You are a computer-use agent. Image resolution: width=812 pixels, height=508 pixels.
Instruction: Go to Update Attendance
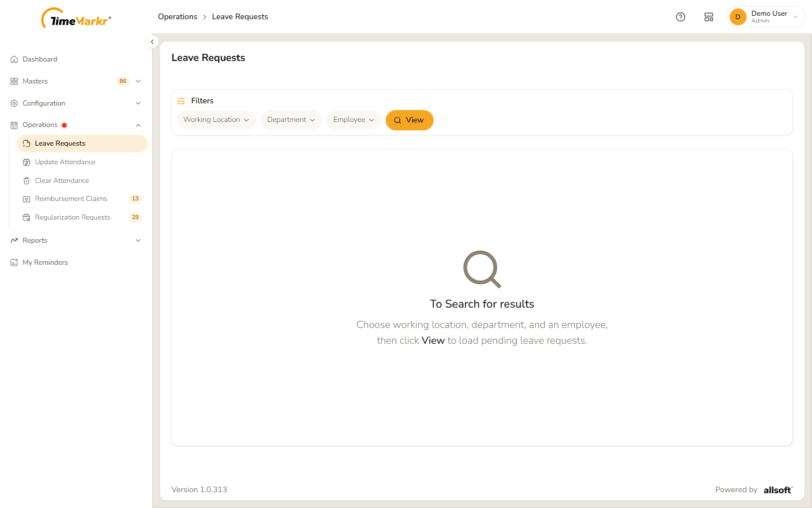[65, 162]
